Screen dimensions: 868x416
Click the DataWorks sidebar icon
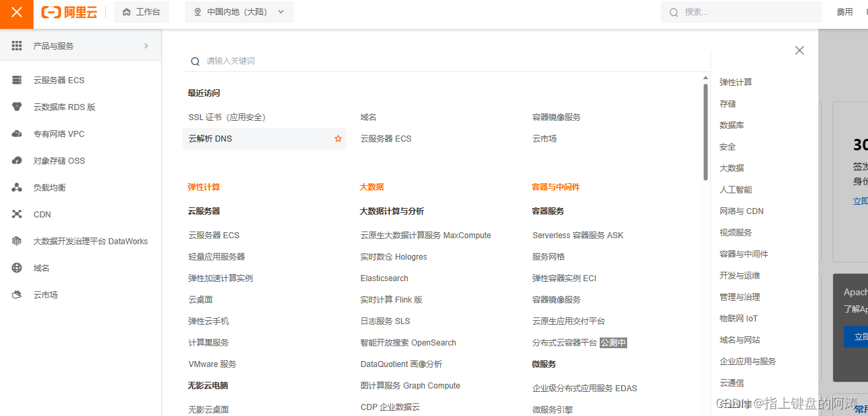(17, 241)
